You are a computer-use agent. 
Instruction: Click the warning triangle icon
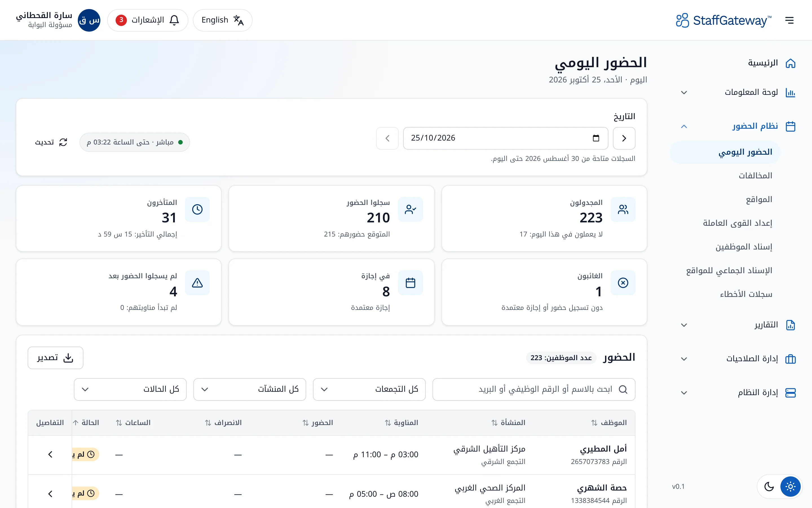pyautogui.click(x=197, y=283)
